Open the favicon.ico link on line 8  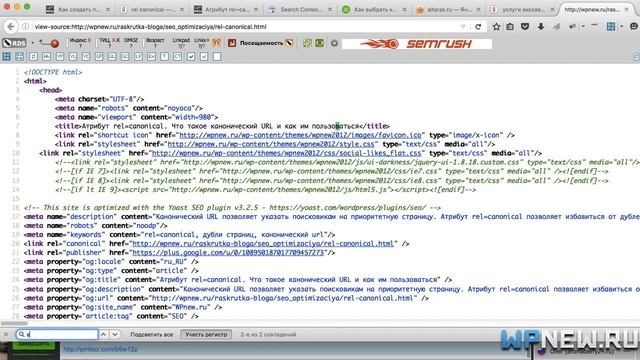[x=300, y=135]
